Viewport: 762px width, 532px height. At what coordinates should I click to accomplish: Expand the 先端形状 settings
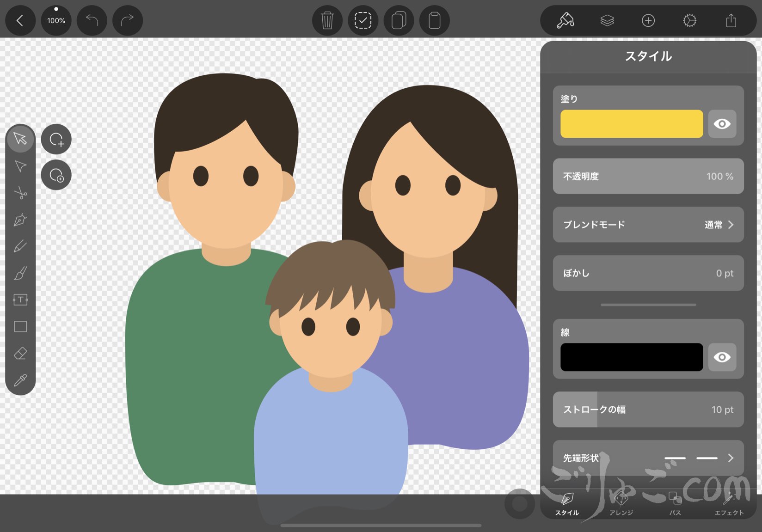pos(648,458)
